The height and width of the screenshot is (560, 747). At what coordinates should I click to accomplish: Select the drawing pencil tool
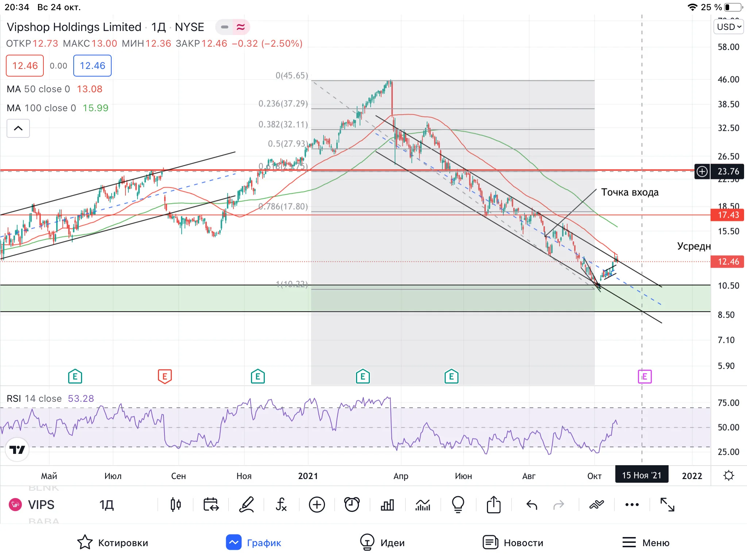(246, 505)
